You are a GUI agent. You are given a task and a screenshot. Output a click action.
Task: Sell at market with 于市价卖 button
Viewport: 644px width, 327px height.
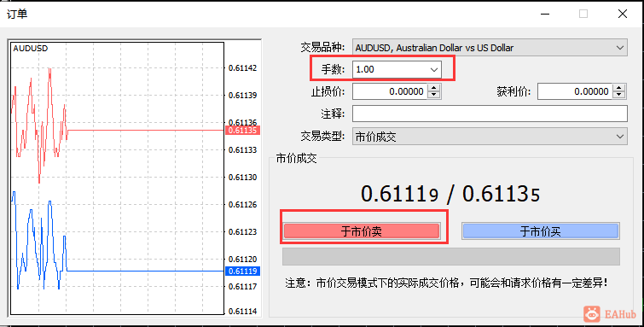[362, 231]
